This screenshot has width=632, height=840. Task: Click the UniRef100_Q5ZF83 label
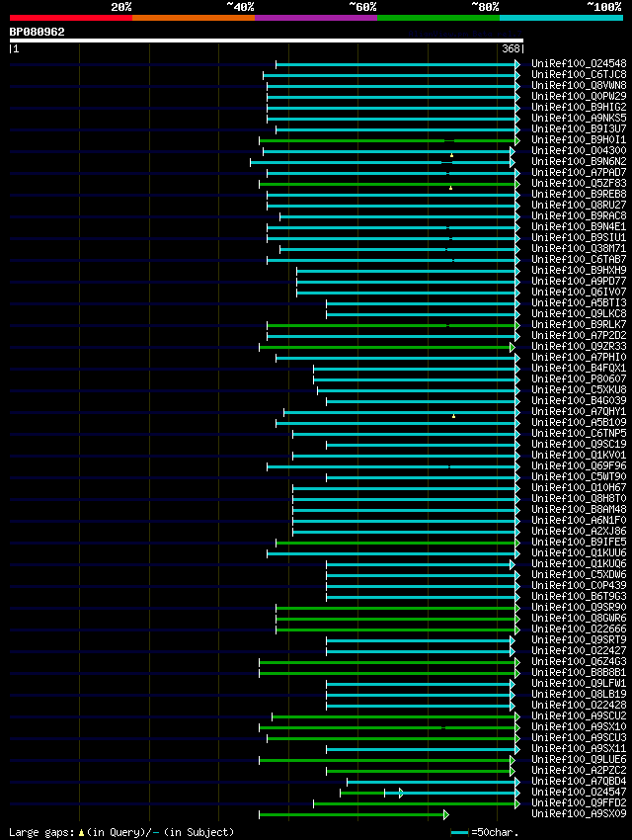point(579,183)
